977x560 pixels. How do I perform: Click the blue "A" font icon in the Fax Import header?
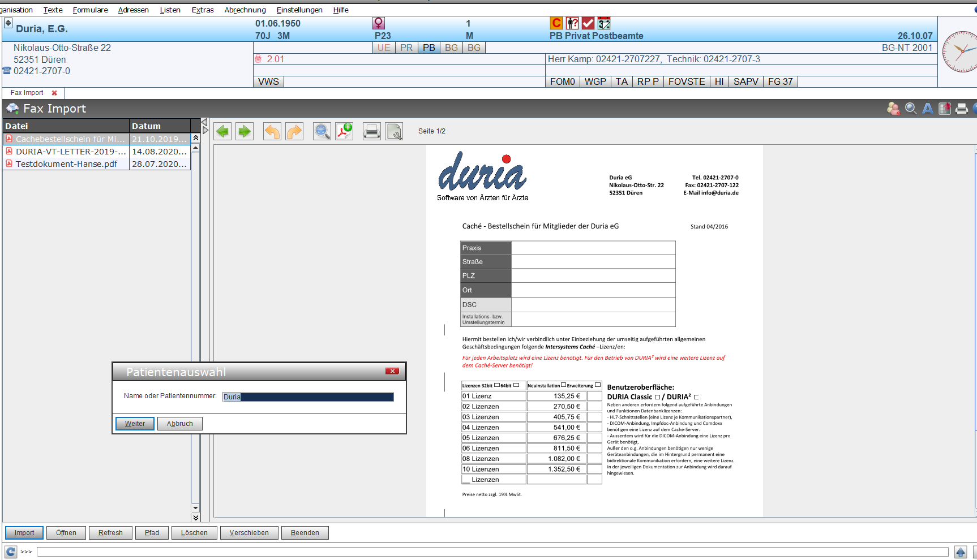click(927, 109)
